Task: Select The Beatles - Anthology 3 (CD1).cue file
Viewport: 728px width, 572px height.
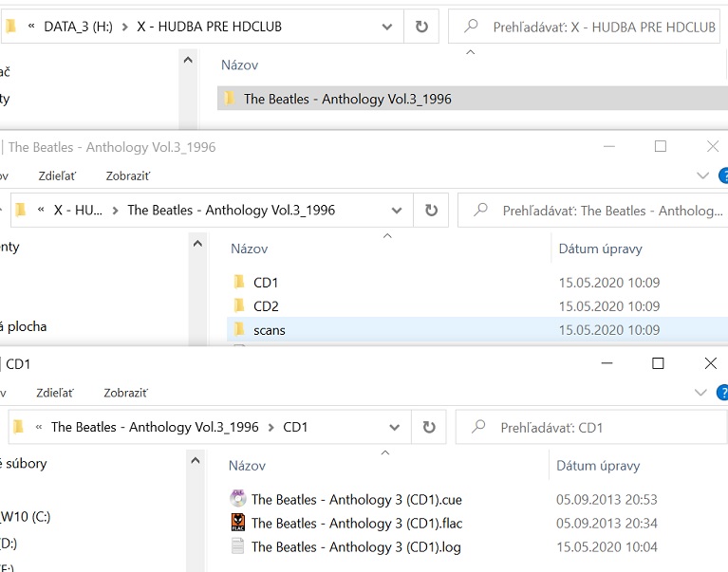Action: point(357,500)
